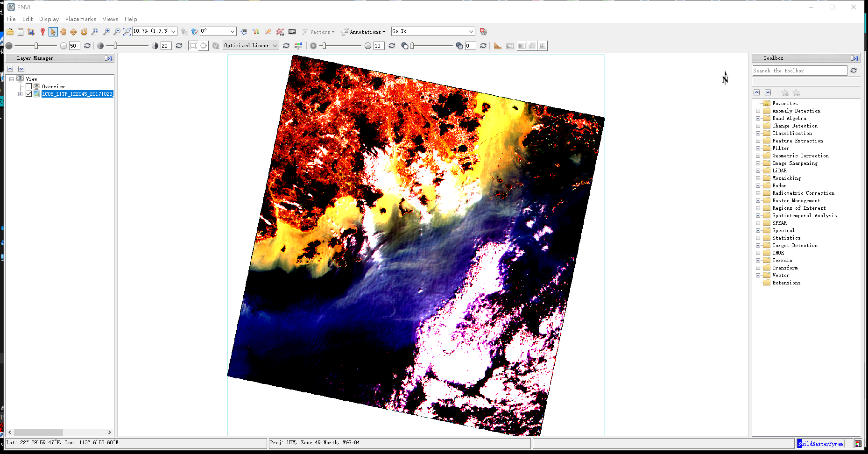Collapse all items in Layer Manager
This screenshot has width=868, height=454.
click(10, 69)
